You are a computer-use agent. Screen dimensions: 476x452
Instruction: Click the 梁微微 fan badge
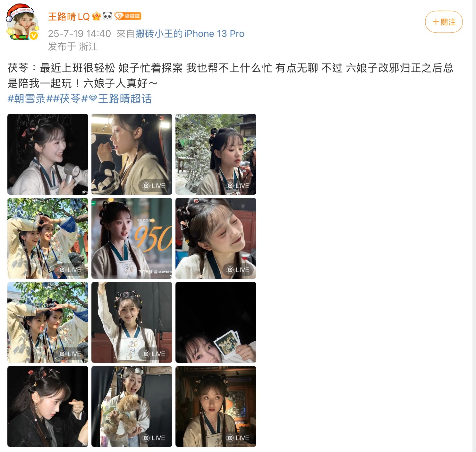pyautogui.click(x=128, y=16)
